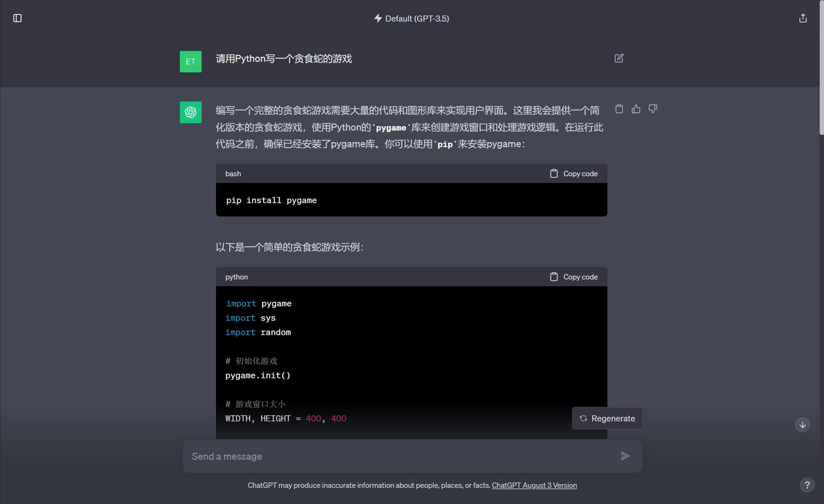Open ChatGPT August 3 Version link
824x504 pixels.
coord(534,485)
